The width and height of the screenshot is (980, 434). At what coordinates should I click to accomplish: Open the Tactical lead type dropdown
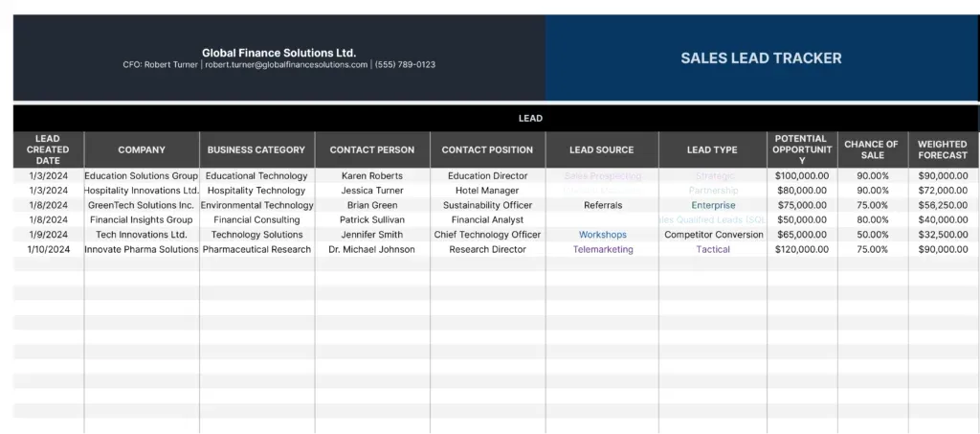click(x=713, y=249)
